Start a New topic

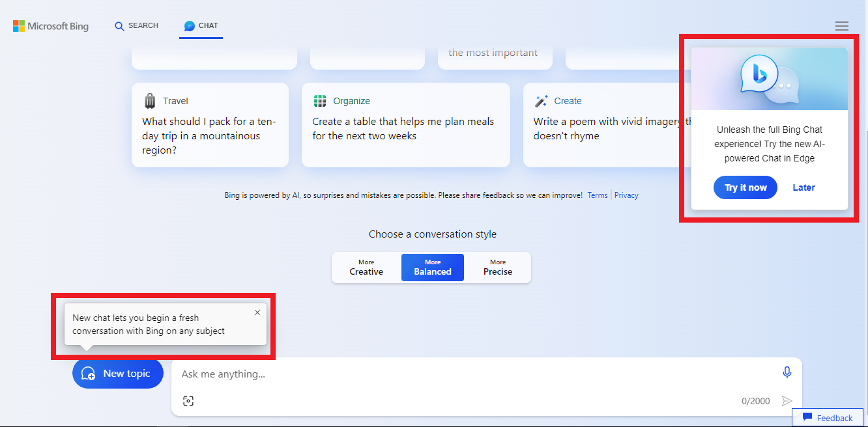(118, 374)
